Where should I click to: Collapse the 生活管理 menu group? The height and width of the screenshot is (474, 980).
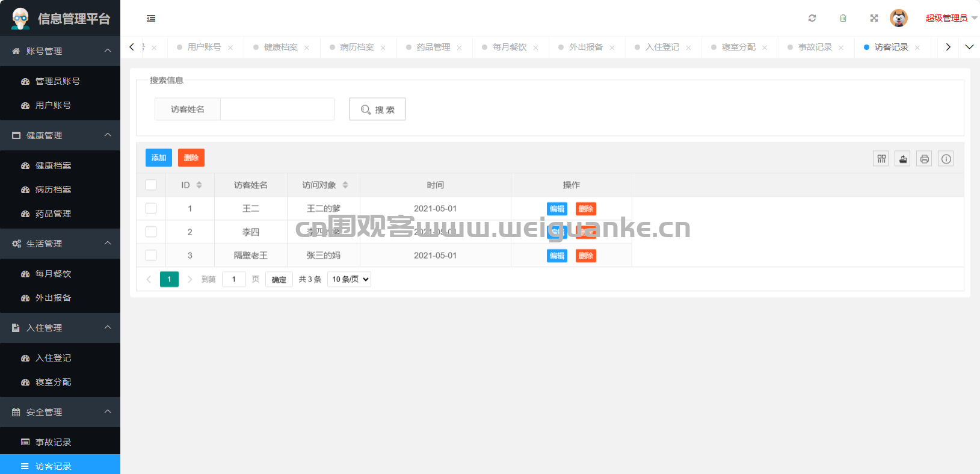(60, 244)
